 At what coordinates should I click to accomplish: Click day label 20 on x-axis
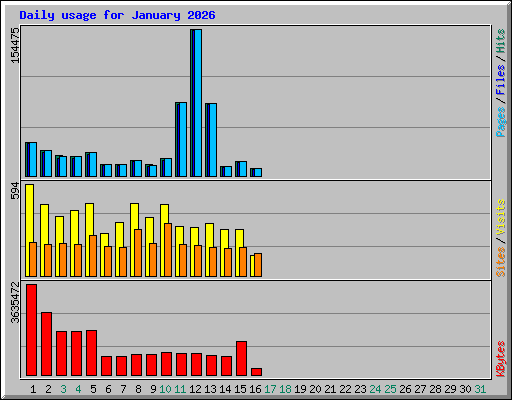point(315,389)
